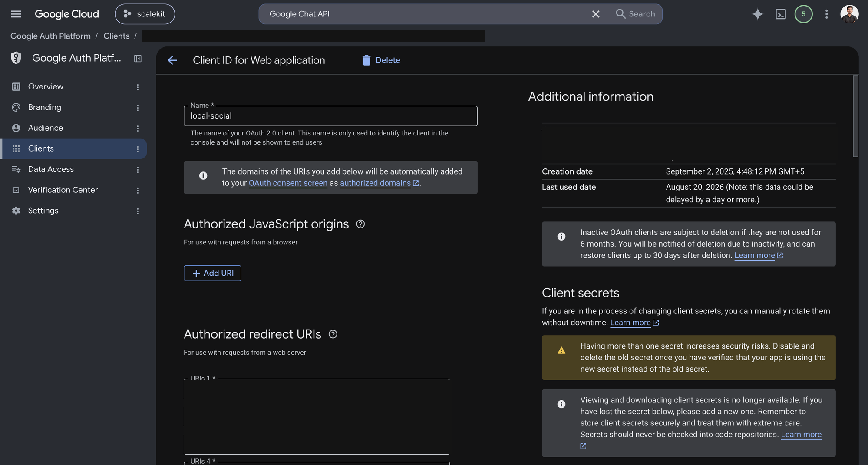Go back with the left arrow
This screenshot has height=465, width=868.
tap(172, 60)
